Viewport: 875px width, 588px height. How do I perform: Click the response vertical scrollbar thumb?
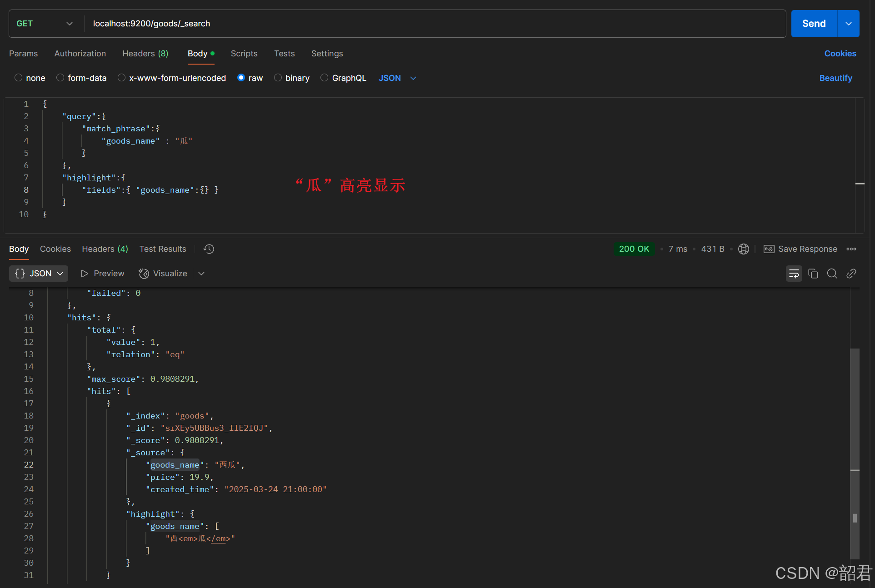click(855, 454)
